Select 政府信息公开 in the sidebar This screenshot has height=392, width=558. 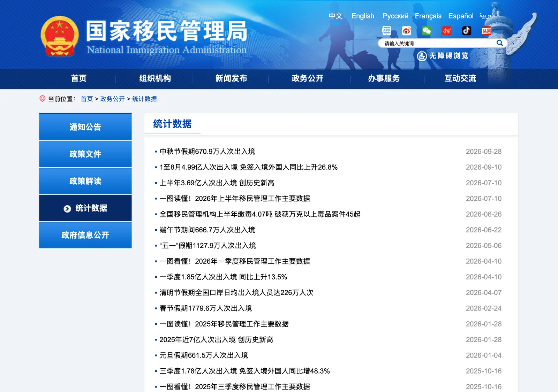click(x=85, y=235)
